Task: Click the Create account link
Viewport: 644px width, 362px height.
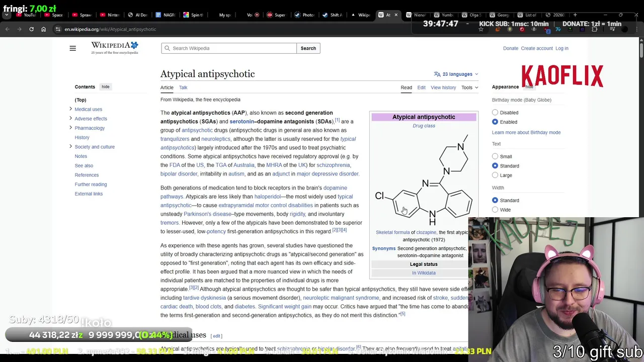Action: click(537, 48)
